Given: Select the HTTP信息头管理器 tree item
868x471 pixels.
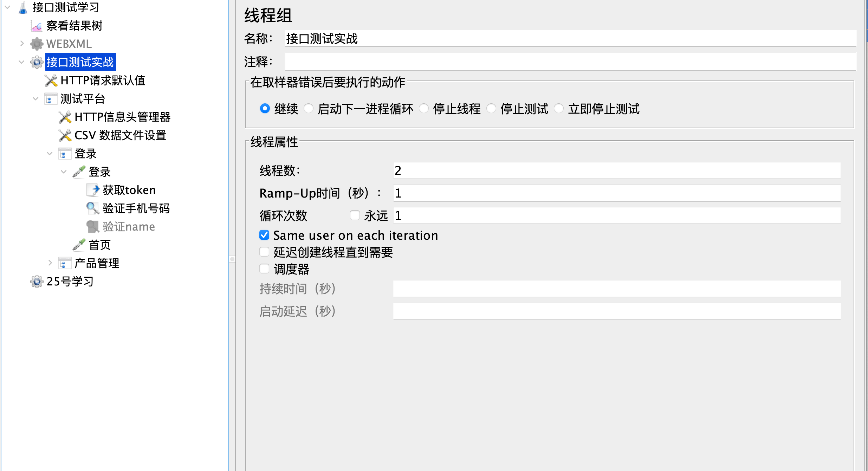Looking at the screenshot, I should click(122, 117).
